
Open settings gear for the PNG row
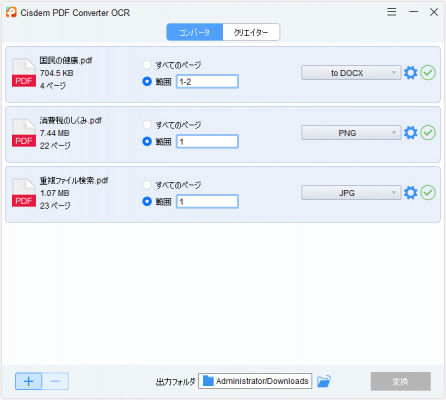(410, 133)
